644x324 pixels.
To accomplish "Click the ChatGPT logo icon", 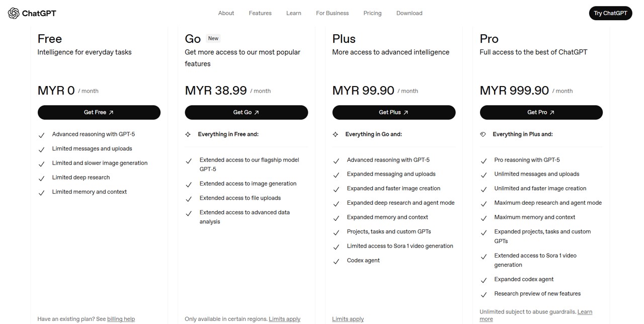I will (14, 13).
